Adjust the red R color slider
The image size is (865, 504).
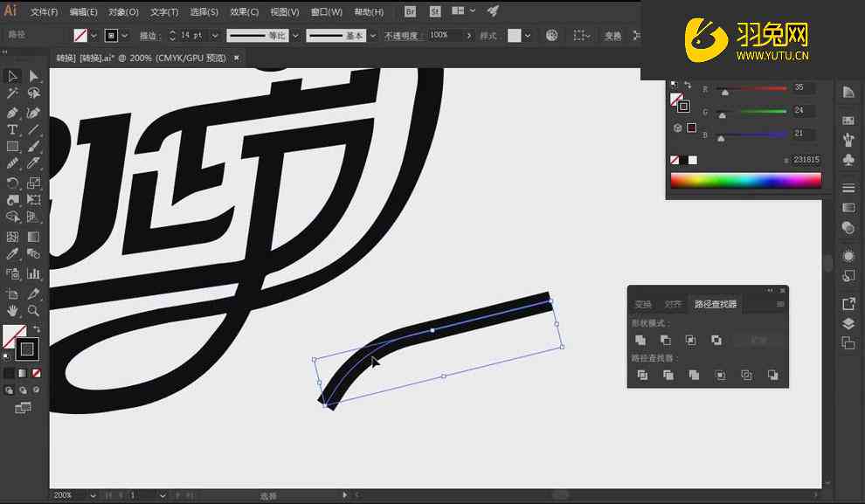coord(725,93)
